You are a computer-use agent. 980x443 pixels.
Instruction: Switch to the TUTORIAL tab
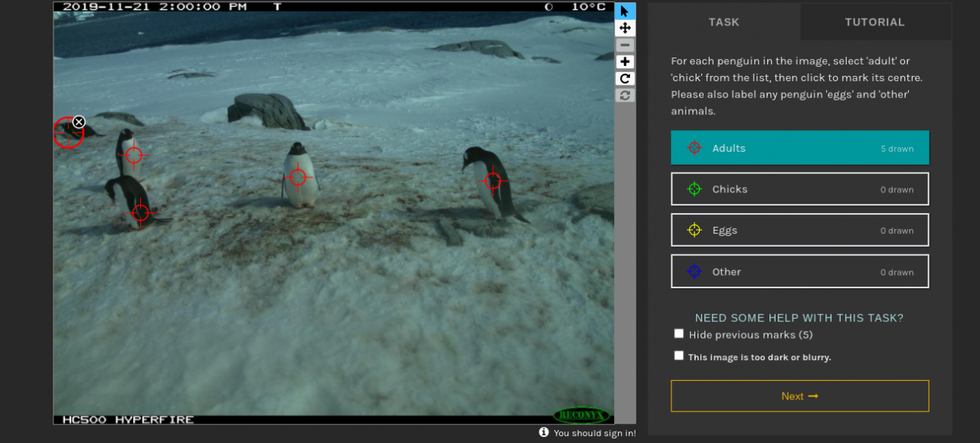pos(875,22)
